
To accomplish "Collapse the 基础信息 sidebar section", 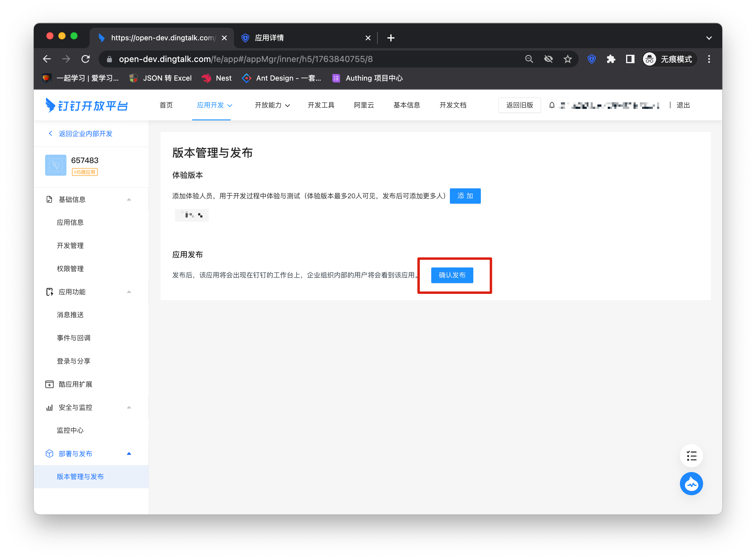I will 129,200.
